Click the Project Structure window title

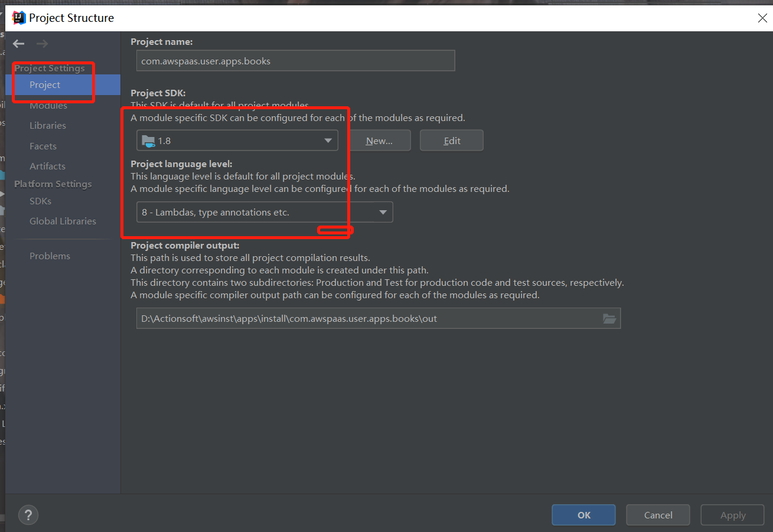71,18
